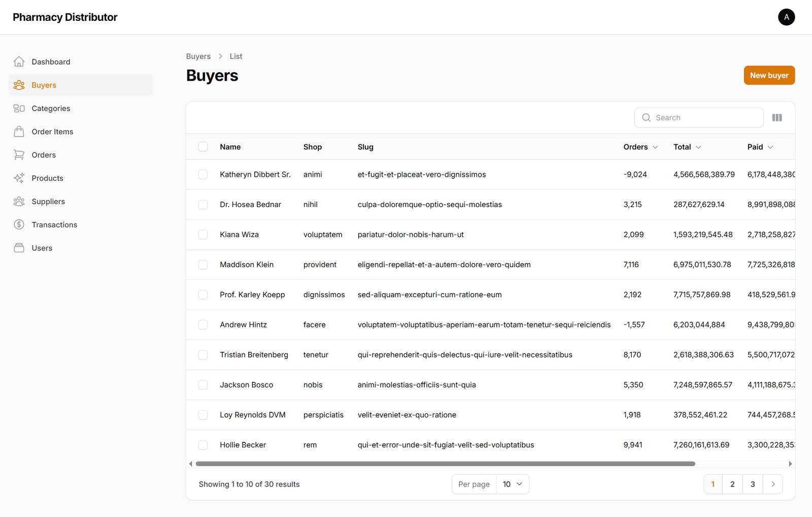Click the Transactions dollar icon
The image size is (812, 517).
(x=19, y=224)
